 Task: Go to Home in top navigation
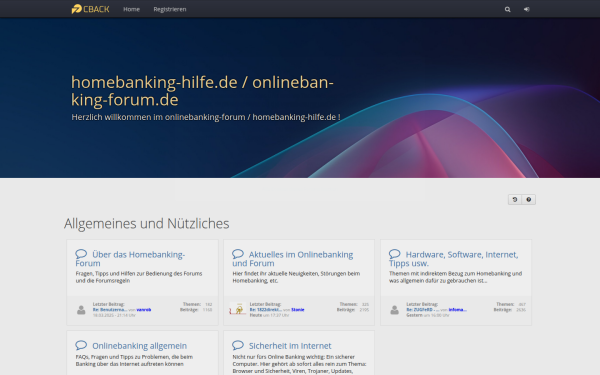point(131,9)
